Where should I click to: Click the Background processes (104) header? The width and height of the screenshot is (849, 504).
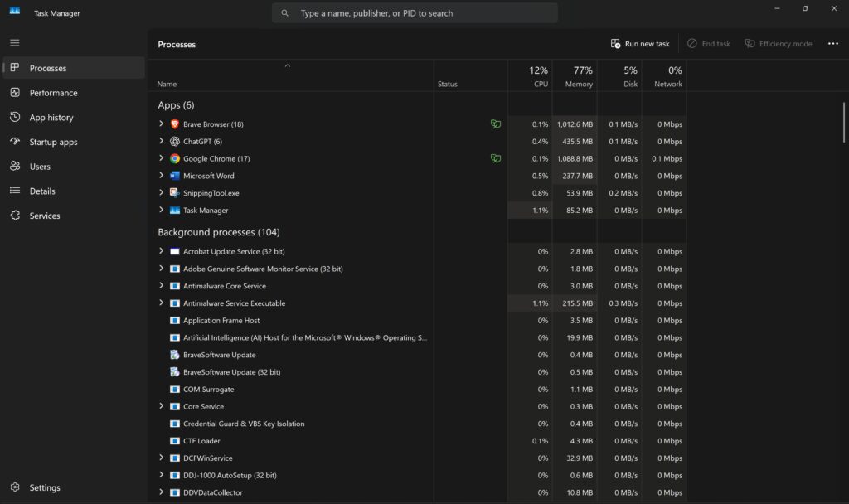click(219, 232)
